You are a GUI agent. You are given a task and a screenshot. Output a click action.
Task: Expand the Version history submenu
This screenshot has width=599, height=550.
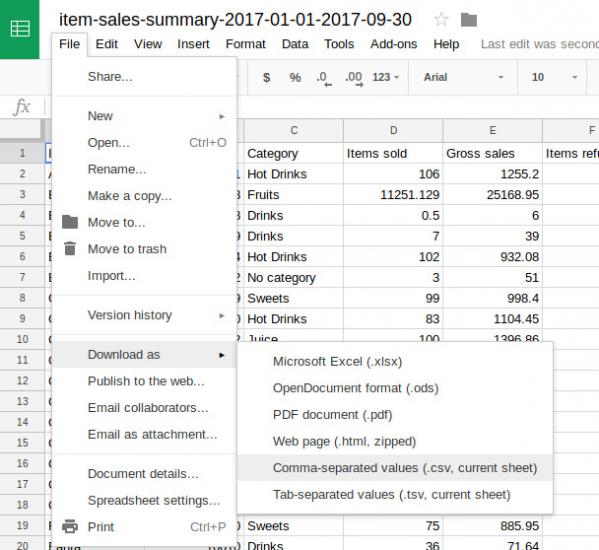point(144,315)
